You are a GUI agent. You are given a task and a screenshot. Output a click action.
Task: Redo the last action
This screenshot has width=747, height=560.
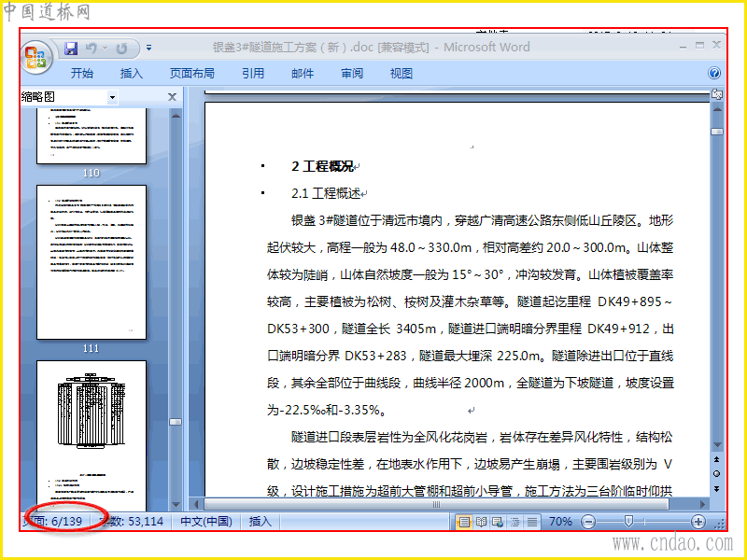(x=122, y=49)
